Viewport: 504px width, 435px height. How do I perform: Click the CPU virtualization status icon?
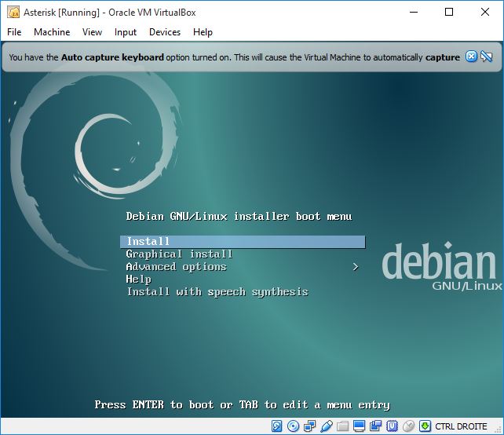pyautogui.click(x=392, y=426)
